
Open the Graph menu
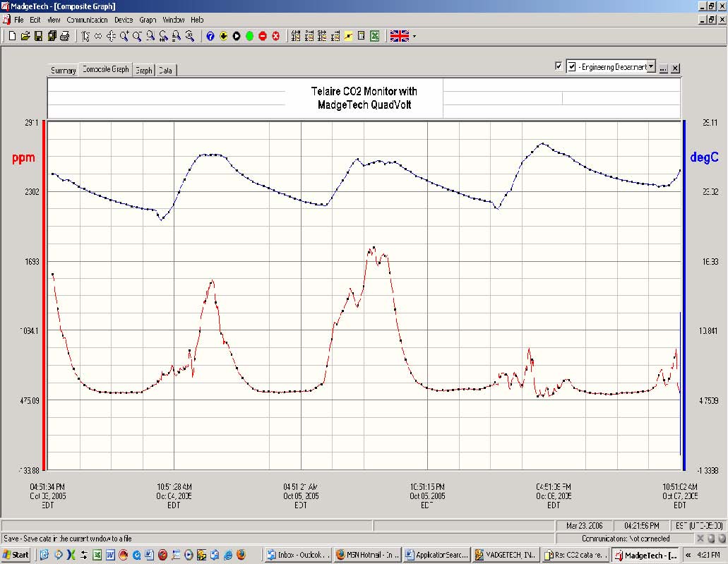tap(148, 20)
